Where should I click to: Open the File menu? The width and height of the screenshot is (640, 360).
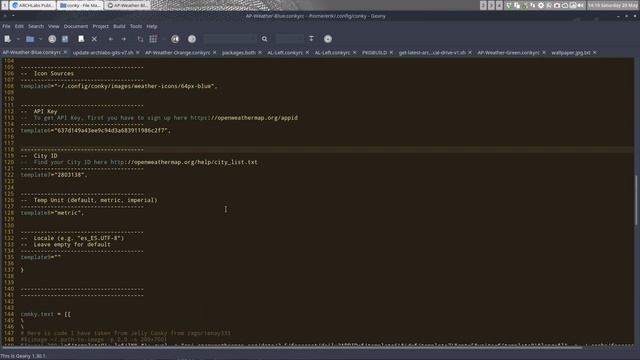6,26
